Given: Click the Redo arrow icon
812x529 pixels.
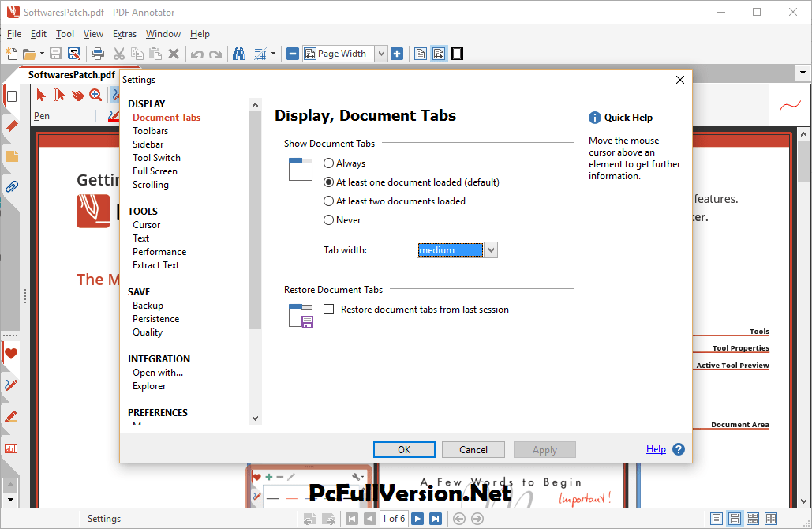Looking at the screenshot, I should coord(215,54).
